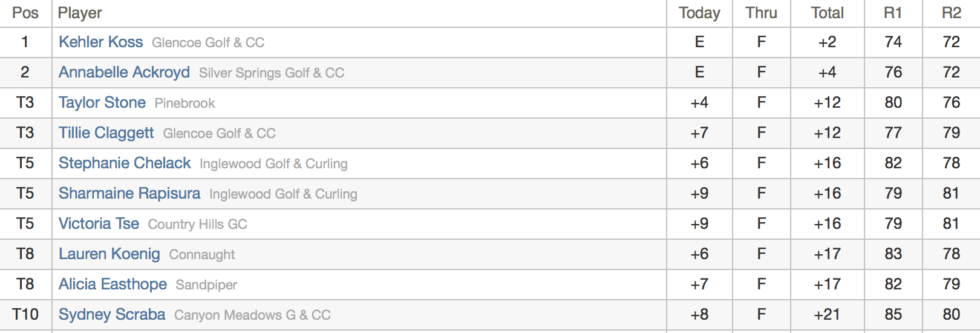Click Kehler Koss total score +2
Image resolution: width=980 pixels, height=333 pixels.
[x=827, y=42]
